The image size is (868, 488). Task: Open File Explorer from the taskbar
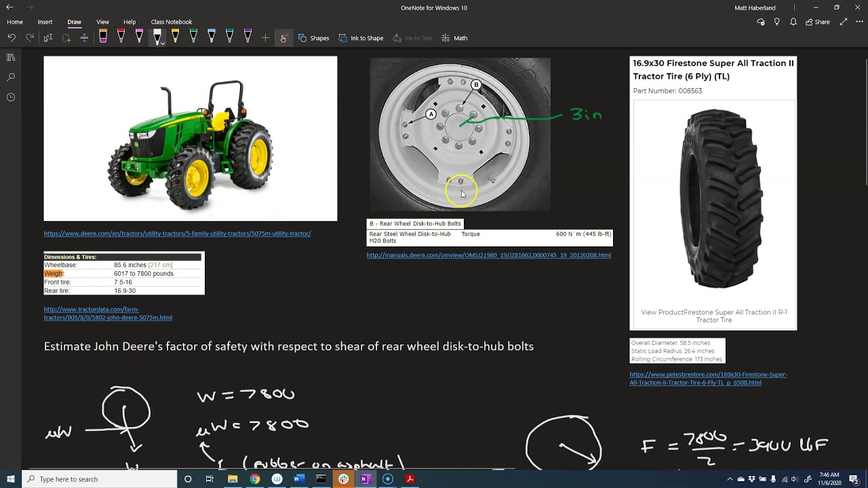coord(233,479)
